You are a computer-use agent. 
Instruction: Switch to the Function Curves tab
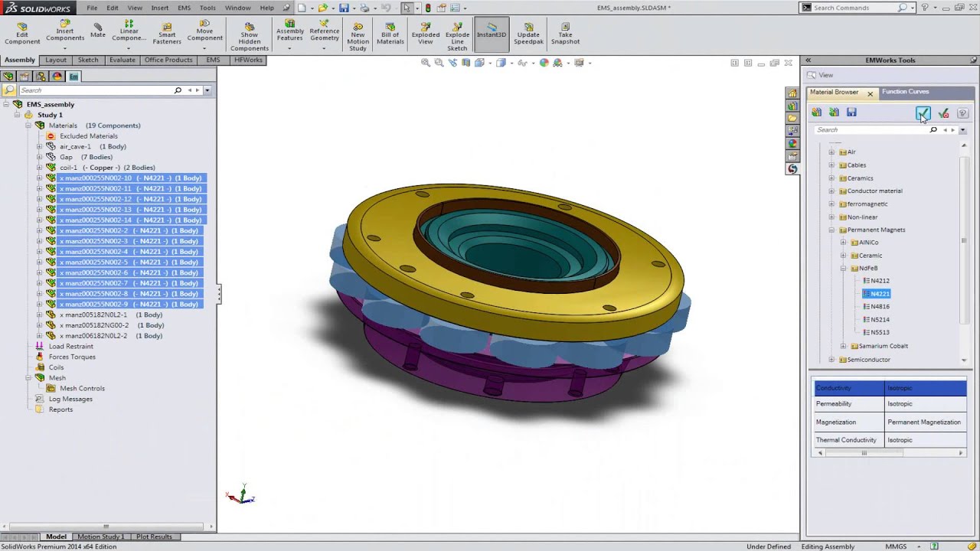point(905,92)
